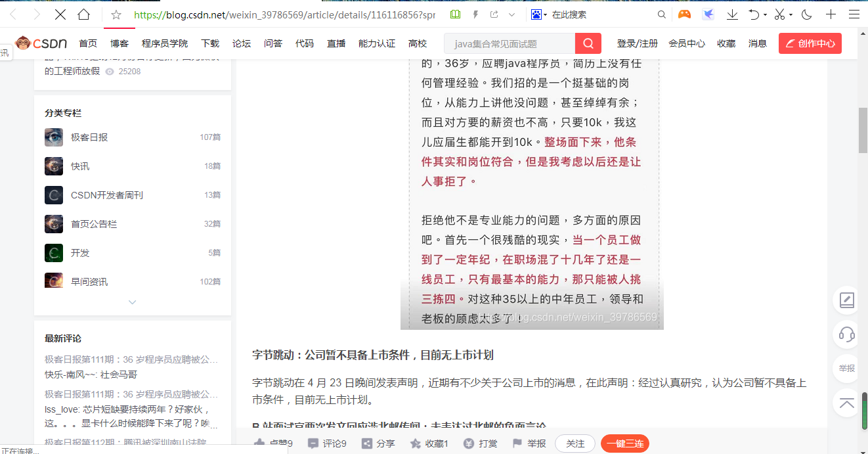Click the 收藏1 star icon
The image size is (868, 454).
(416, 443)
